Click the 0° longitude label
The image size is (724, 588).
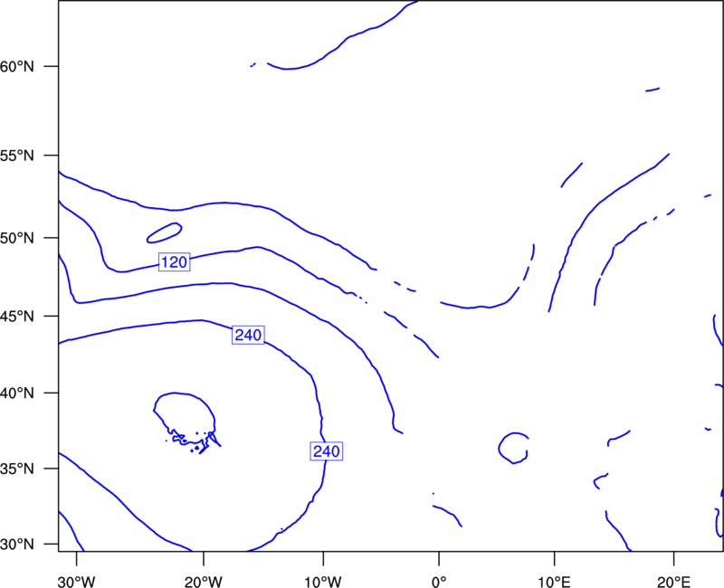click(439, 582)
